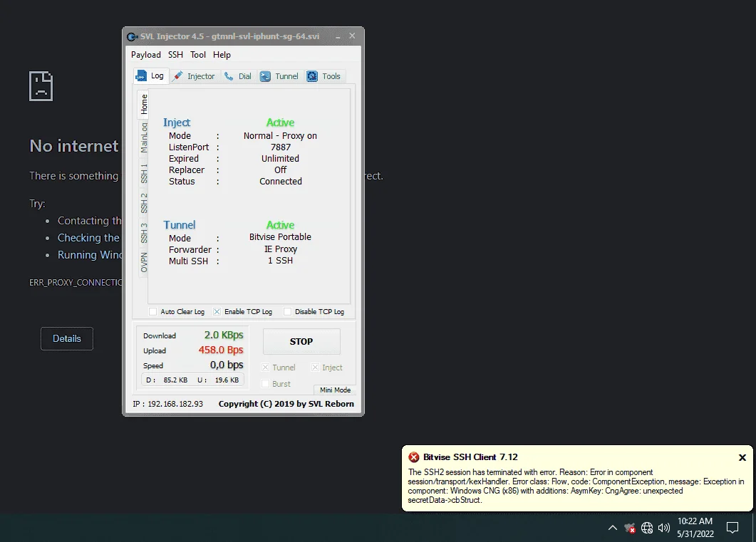
Task: Click the IP address 192.168.182.93
Action: [x=175, y=404]
